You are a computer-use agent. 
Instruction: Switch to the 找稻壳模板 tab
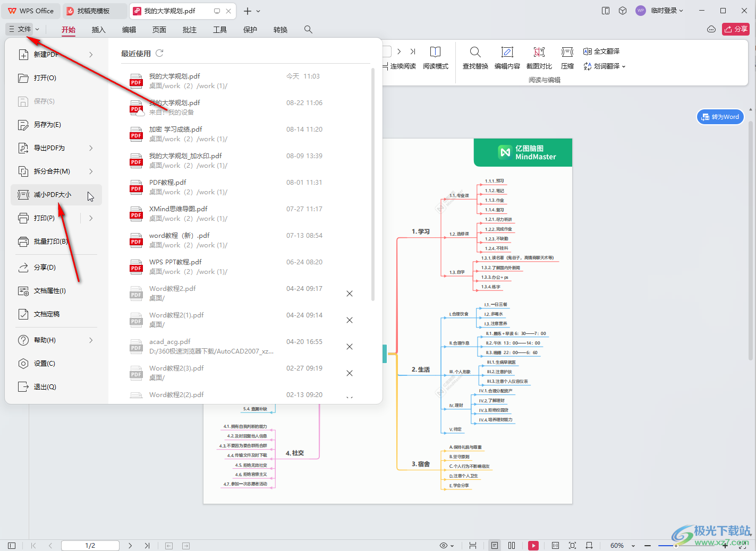[95, 11]
